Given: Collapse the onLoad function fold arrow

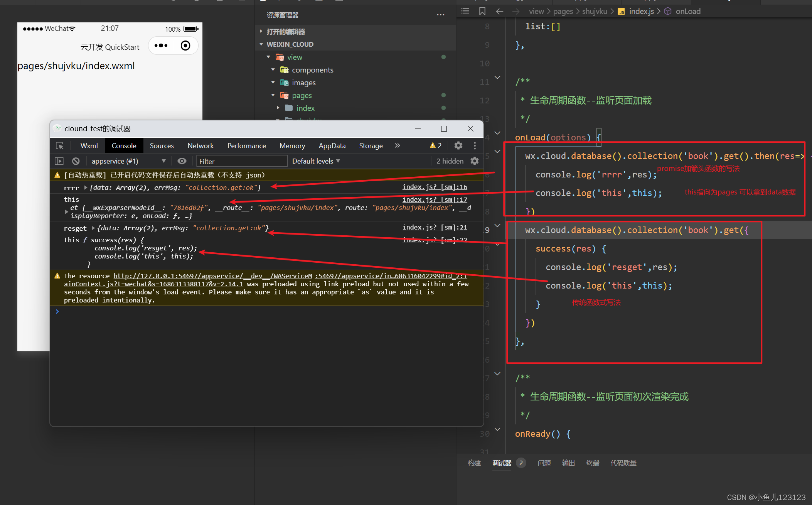Looking at the screenshot, I should tap(497, 133).
